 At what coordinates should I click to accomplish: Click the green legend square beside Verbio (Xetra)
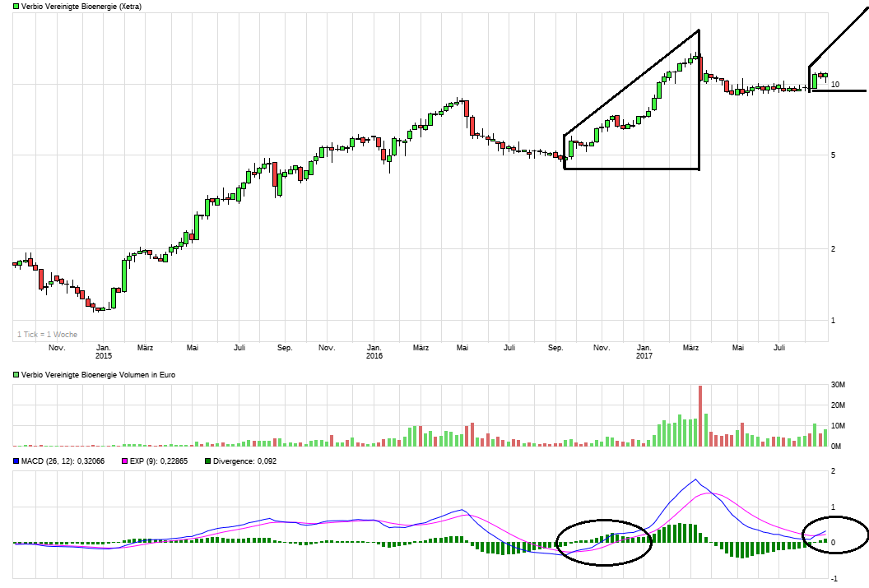point(16,7)
